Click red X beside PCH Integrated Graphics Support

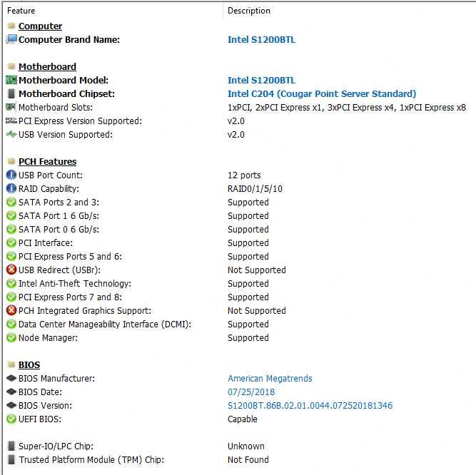click(11, 310)
